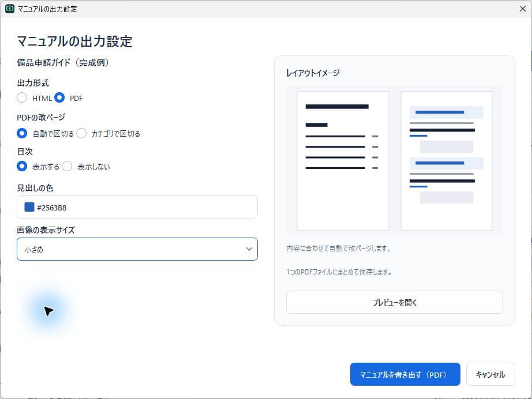Viewport: 532px width, 399px height.
Task: Select 表示する for table of contents
Action: (22, 166)
